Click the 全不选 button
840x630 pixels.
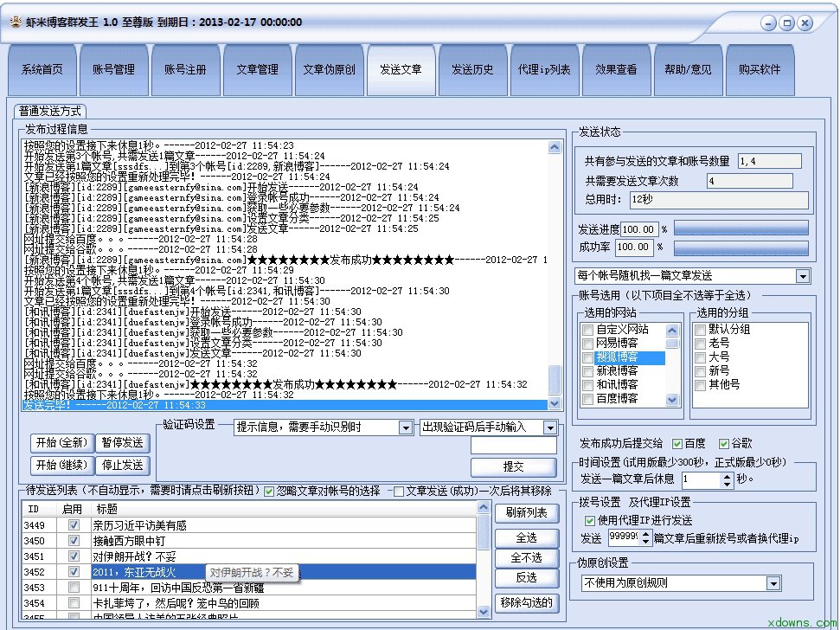click(x=526, y=557)
